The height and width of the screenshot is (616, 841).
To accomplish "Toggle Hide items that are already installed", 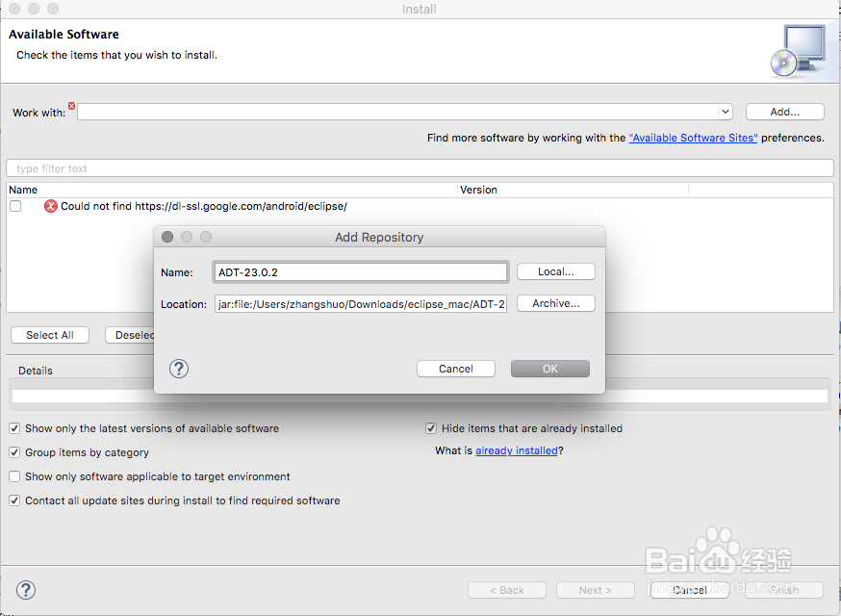I will click(431, 428).
